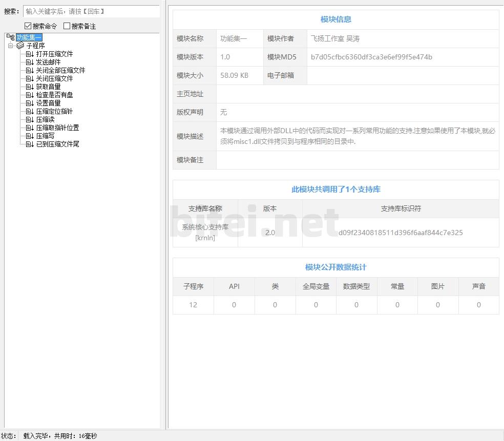The height and width of the screenshot is (441, 504).
Task: Click the icon next to 检查是否有盘
Action: point(30,95)
